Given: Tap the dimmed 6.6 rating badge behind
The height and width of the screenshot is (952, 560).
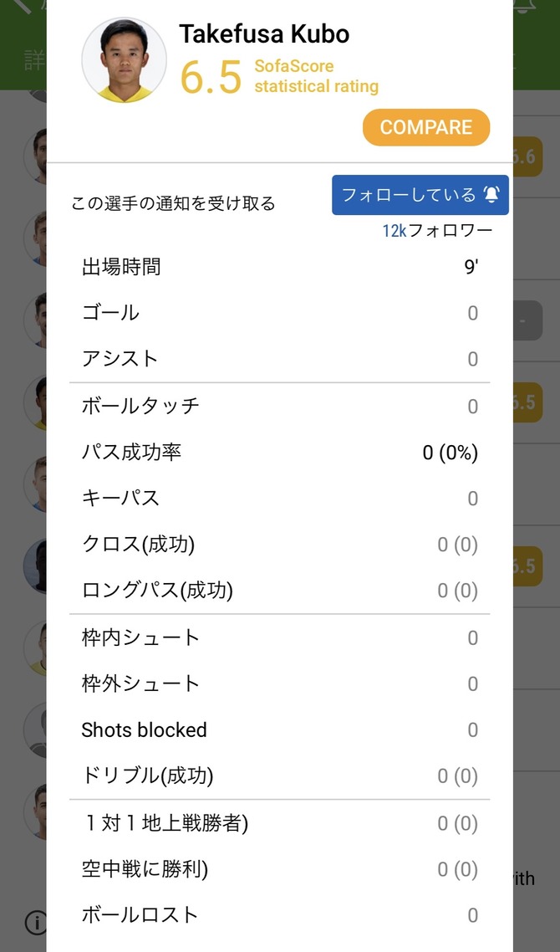Looking at the screenshot, I should coord(527,156).
